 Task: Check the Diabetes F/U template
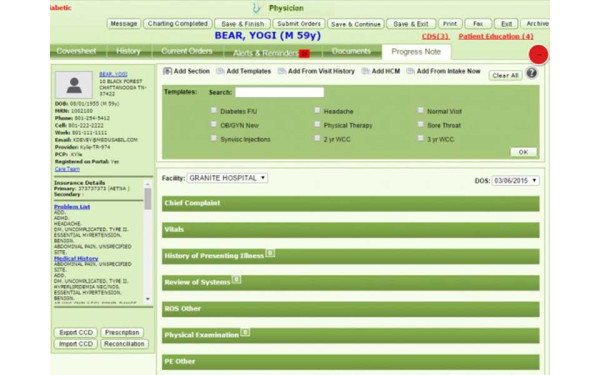[x=214, y=110]
